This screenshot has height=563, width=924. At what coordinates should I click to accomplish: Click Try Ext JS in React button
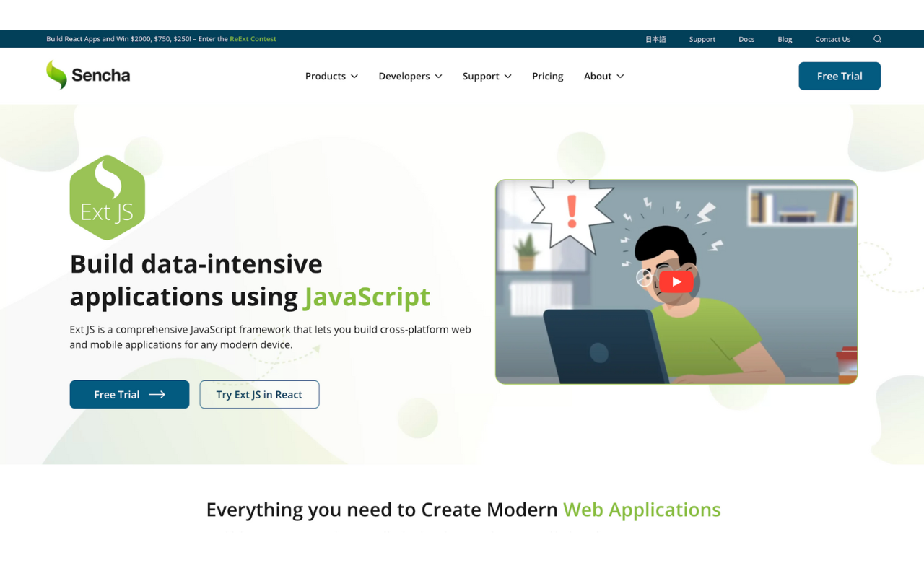[x=259, y=394]
